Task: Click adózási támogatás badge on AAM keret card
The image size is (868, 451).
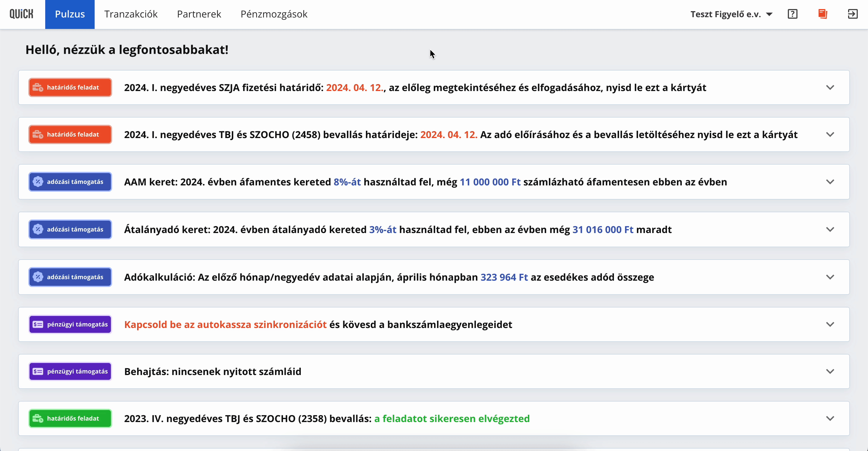Action: point(70,182)
